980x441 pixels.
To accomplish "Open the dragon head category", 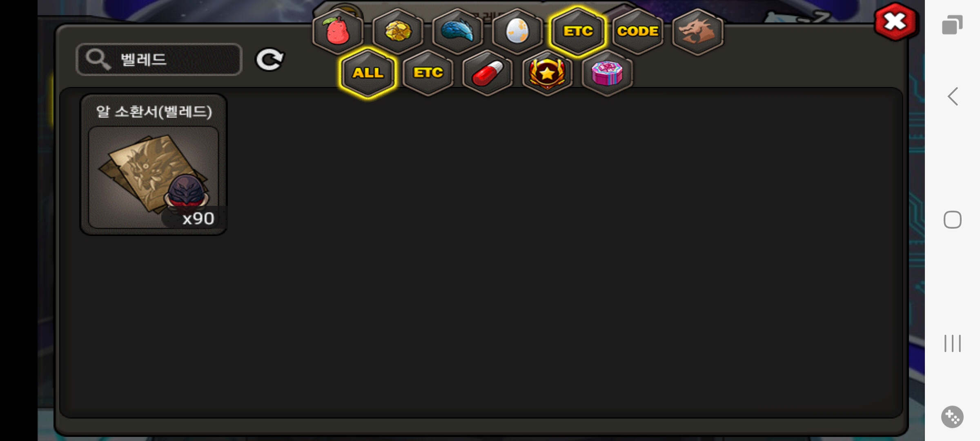I will click(697, 31).
